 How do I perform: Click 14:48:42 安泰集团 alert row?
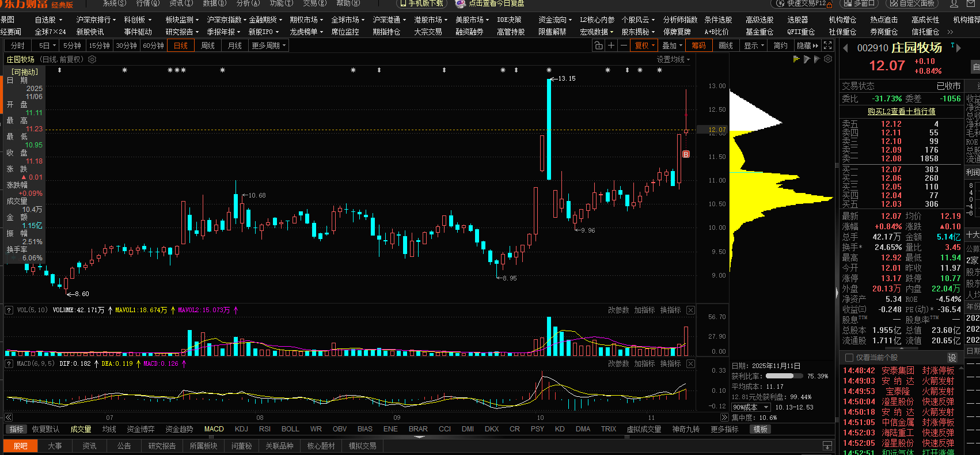point(899,370)
